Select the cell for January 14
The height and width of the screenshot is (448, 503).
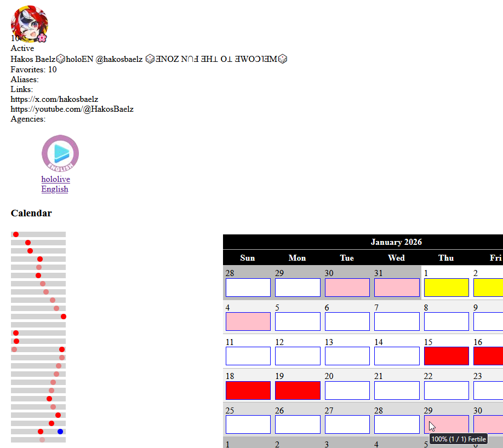tap(397, 356)
